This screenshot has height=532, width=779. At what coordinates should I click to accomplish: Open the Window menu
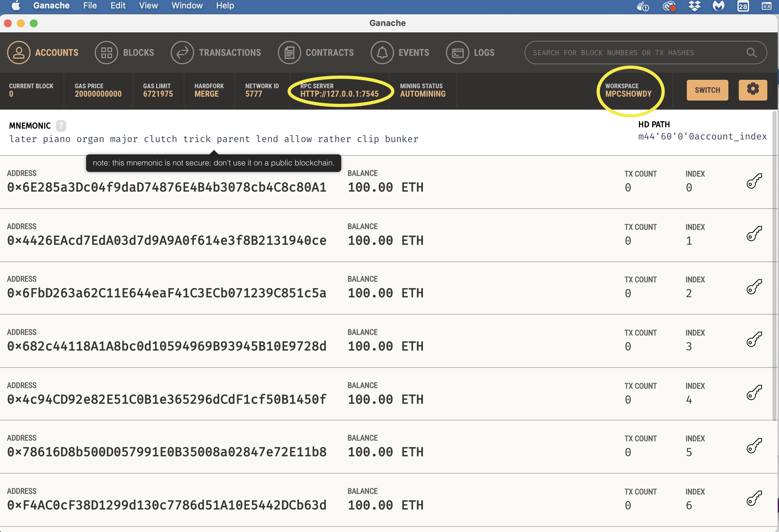[187, 6]
